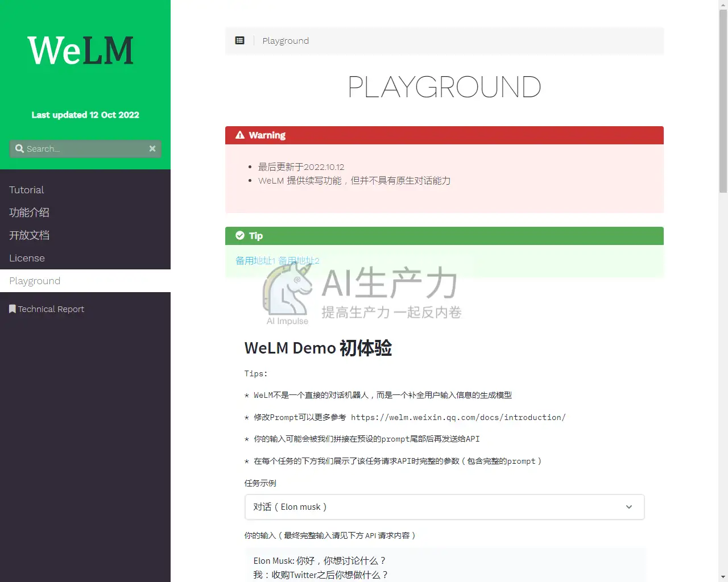Open the 备用地址1 link

[255, 260]
